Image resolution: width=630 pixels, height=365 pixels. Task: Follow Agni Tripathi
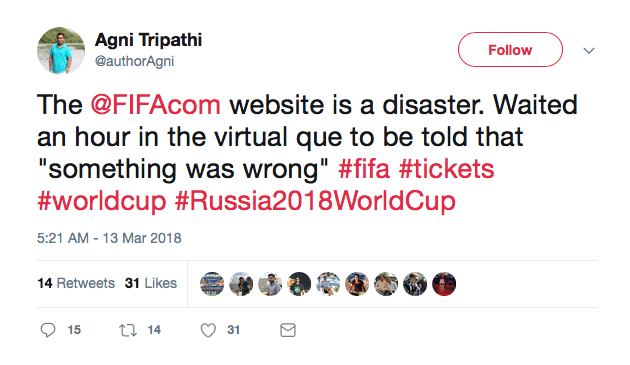point(510,50)
